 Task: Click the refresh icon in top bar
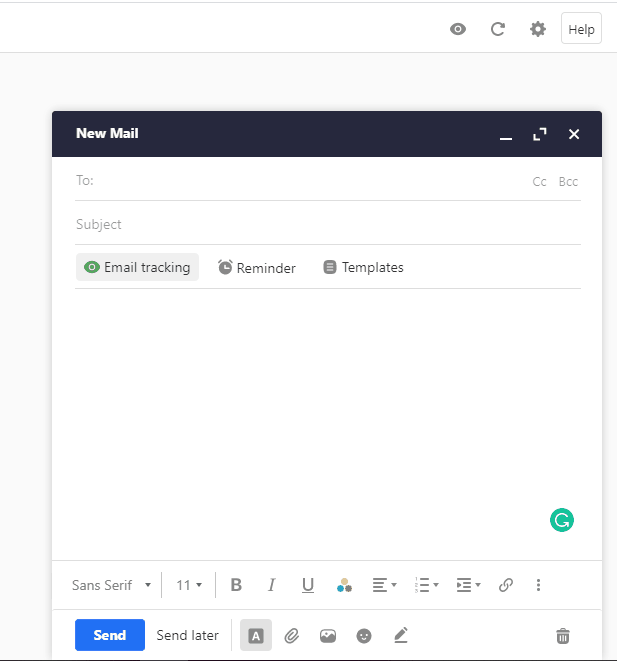(498, 29)
